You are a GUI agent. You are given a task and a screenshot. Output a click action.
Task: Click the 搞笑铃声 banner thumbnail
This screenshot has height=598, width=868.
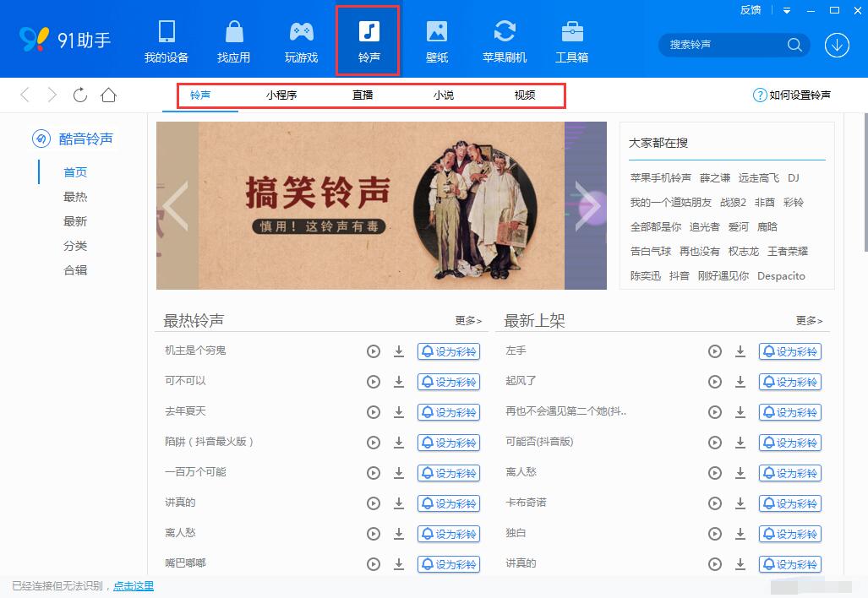click(x=380, y=205)
